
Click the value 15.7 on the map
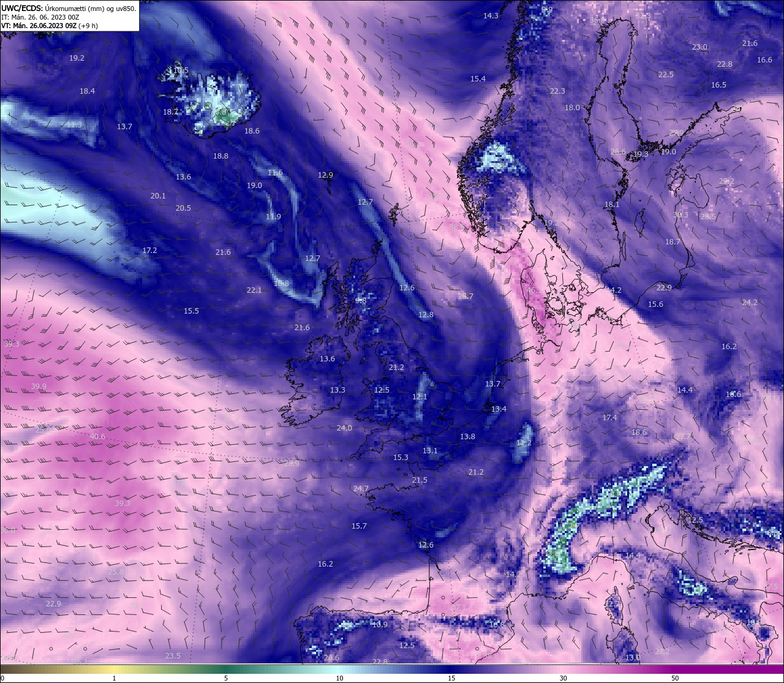point(359,526)
